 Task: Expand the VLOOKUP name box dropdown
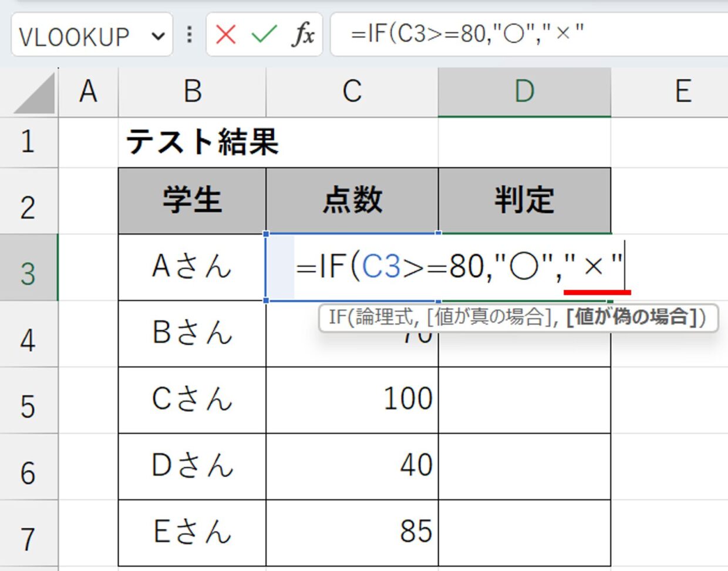tap(158, 36)
